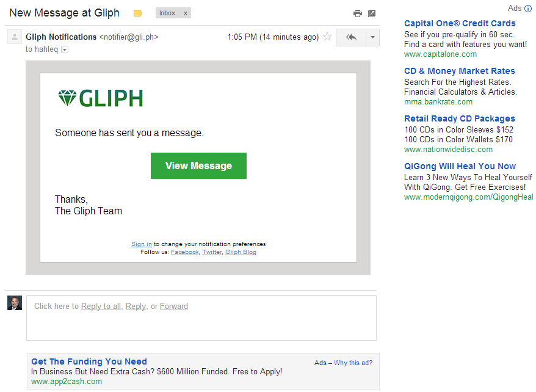Open QiGong Will Heal You Now ad

tap(460, 166)
